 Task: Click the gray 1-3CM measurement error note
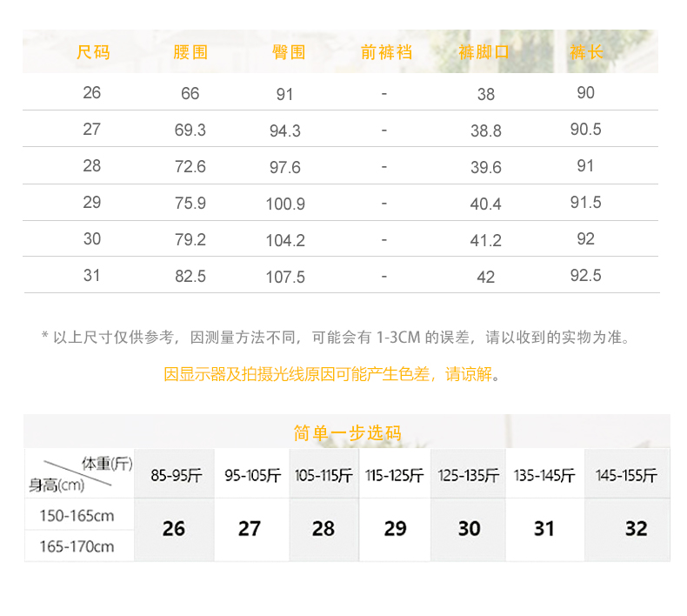coord(336,338)
